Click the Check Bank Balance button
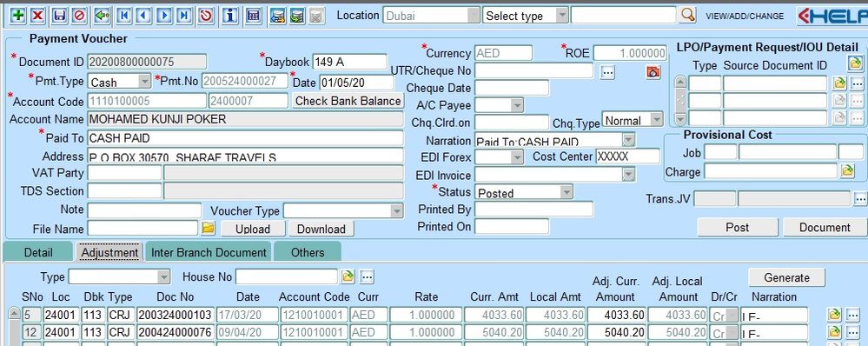Image resolution: width=868 pixels, height=346 pixels. (x=348, y=101)
